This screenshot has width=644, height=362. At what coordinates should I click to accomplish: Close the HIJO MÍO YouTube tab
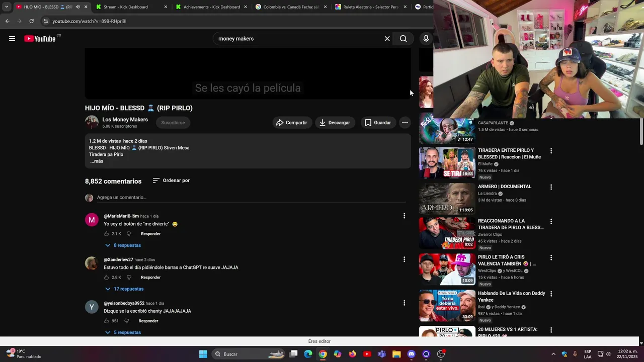[x=86, y=7]
